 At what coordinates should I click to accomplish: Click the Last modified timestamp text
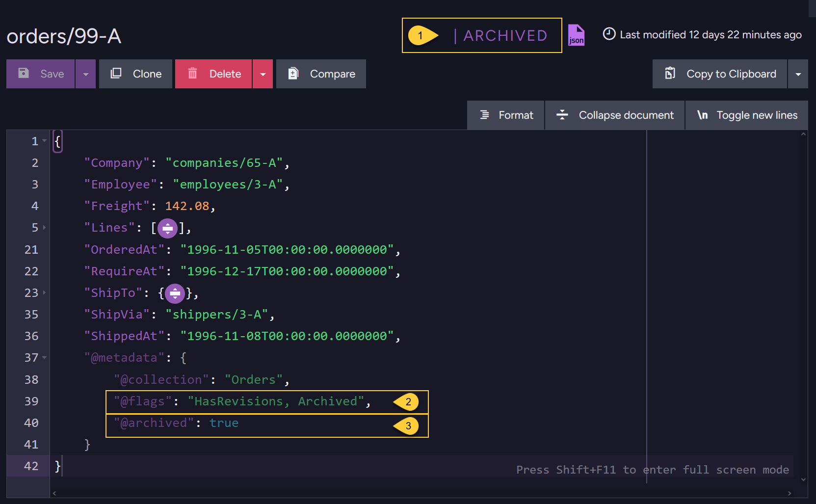click(x=711, y=34)
